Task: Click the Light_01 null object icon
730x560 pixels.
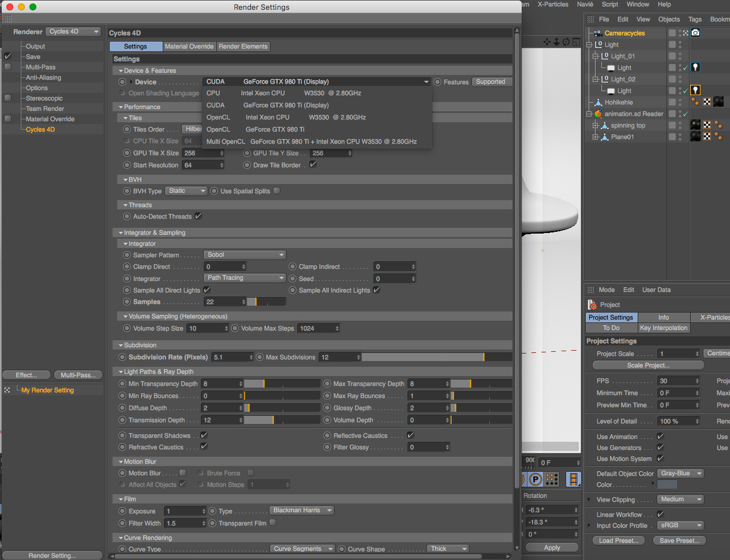Action: coord(605,56)
